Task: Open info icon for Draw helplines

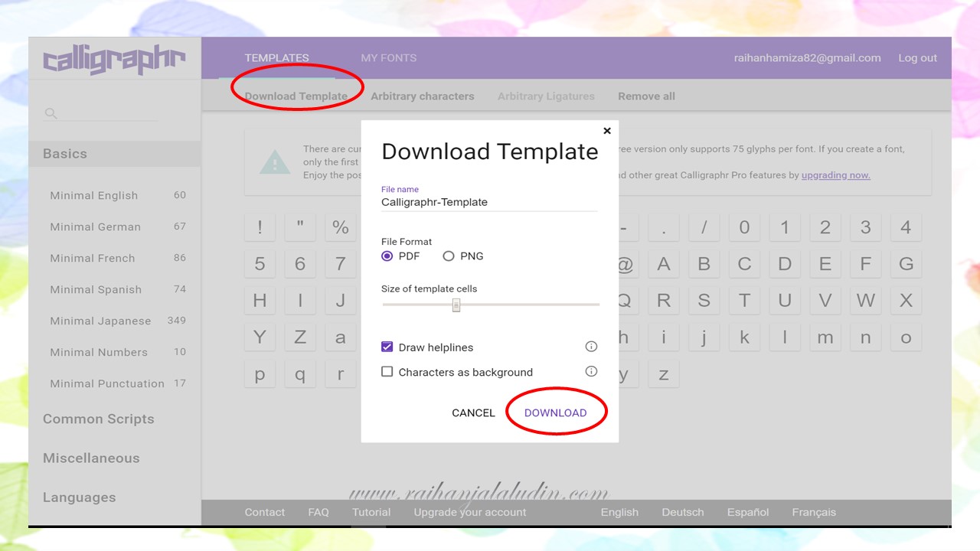Action: point(591,347)
